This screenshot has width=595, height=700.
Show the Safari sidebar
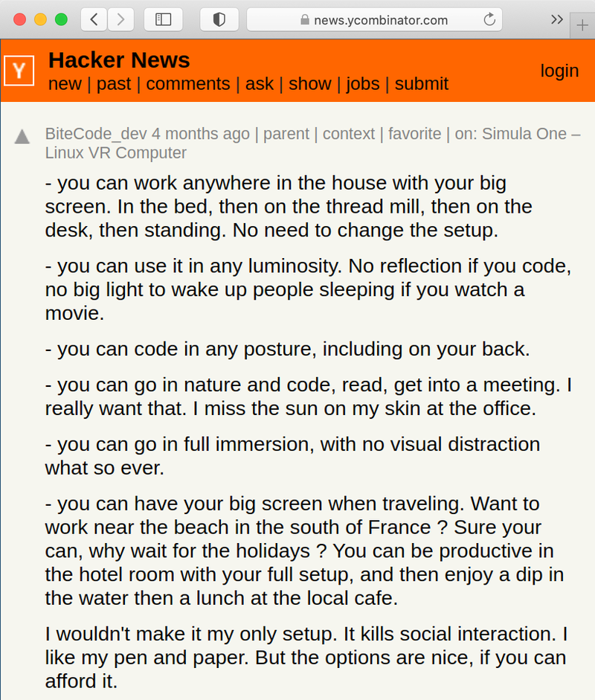point(163,19)
